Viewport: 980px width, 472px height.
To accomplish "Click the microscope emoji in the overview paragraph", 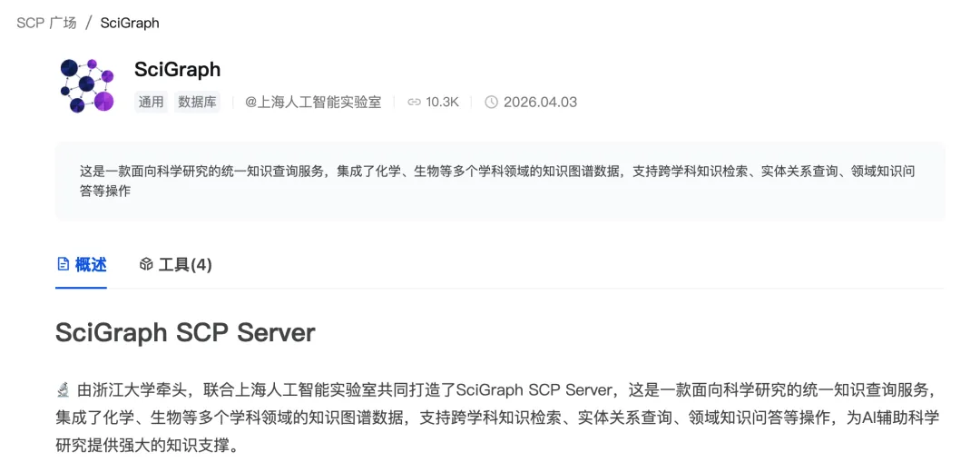I will (x=63, y=390).
